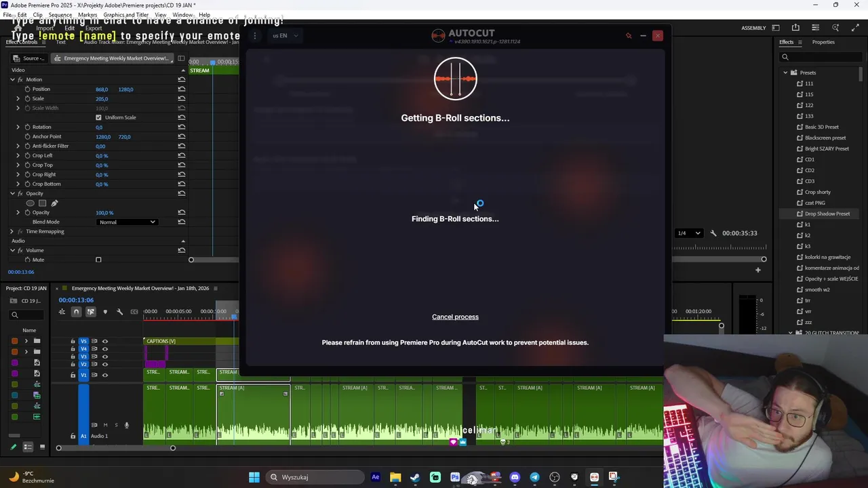Hide video track V2 eye icon
868x488 pixels.
click(104, 365)
